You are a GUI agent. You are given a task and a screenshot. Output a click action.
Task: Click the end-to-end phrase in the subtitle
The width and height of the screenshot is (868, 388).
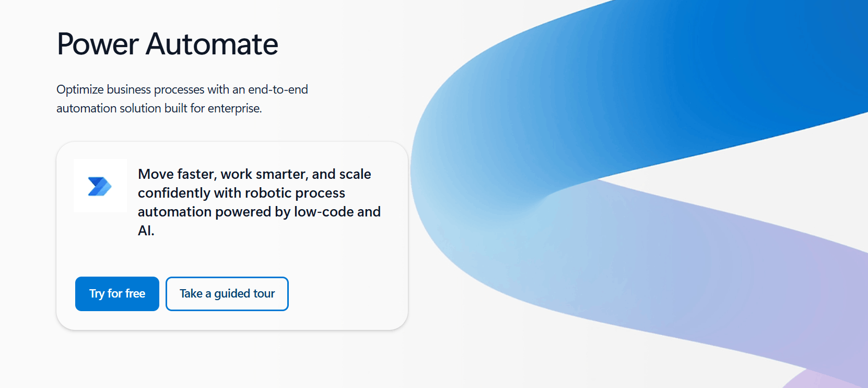278,89
